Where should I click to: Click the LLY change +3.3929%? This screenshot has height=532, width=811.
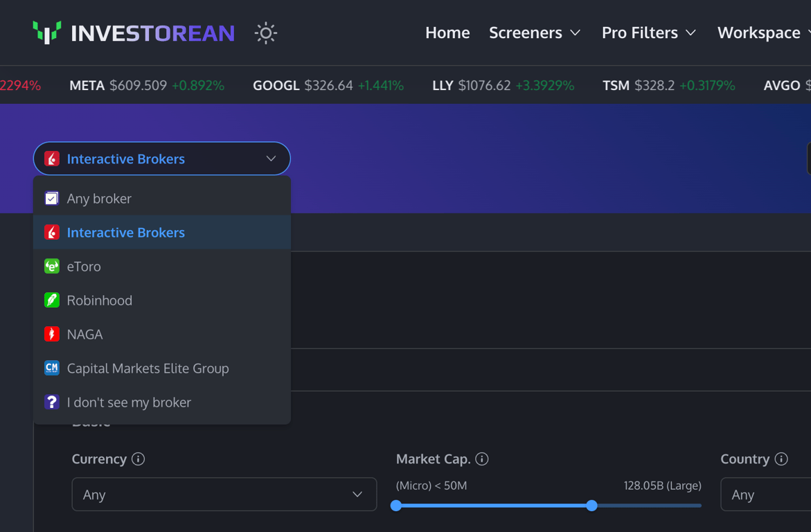[545, 85]
